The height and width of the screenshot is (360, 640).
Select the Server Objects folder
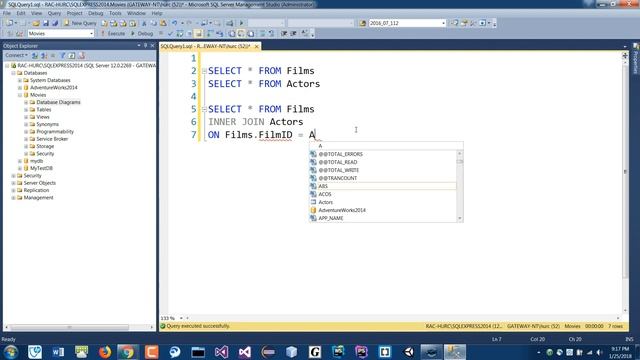[x=40, y=183]
